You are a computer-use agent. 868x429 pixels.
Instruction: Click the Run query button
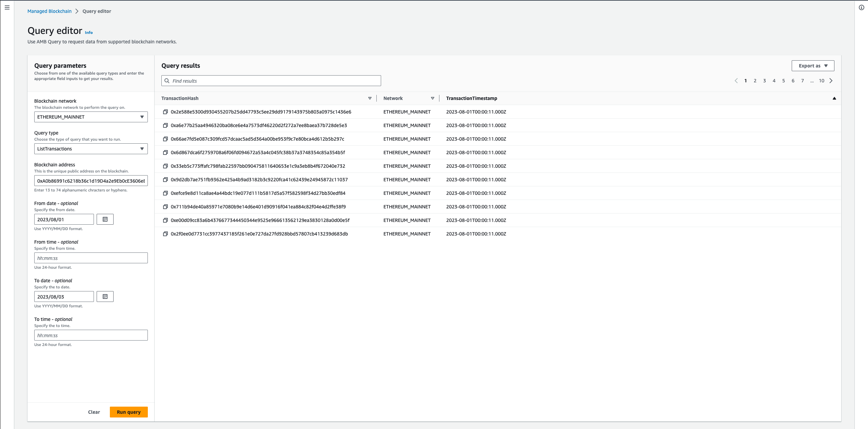tap(129, 412)
